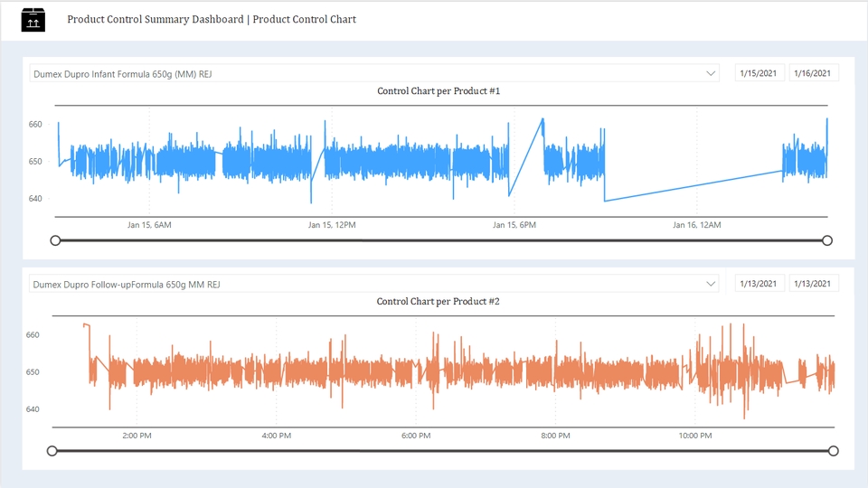Grab right handle of Chart #1 range slider
This screenshot has height=488, width=868.
[827, 240]
